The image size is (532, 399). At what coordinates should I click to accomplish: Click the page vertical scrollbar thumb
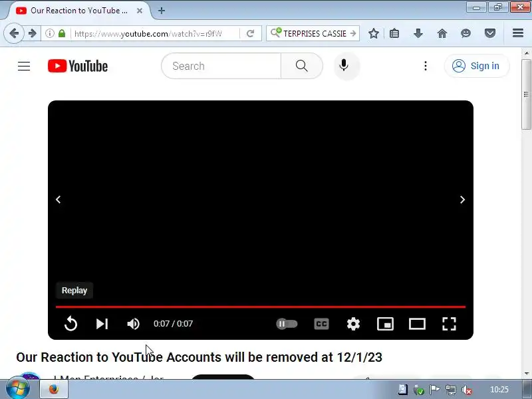(x=527, y=94)
